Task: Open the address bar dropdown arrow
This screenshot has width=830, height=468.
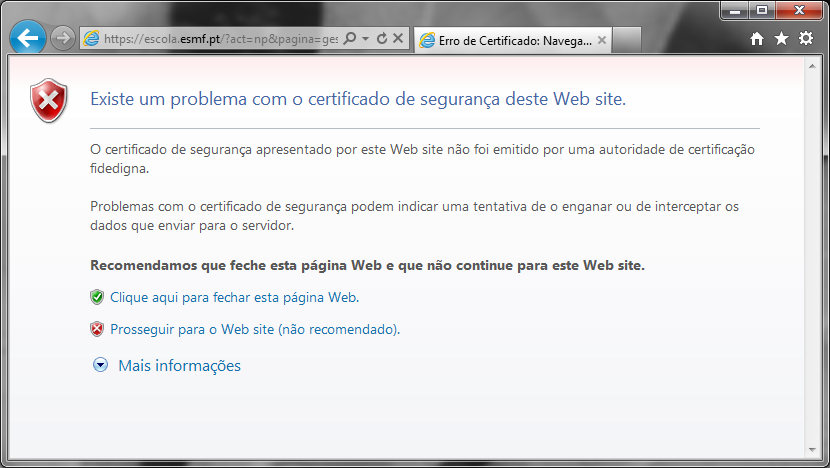Action: (365, 39)
